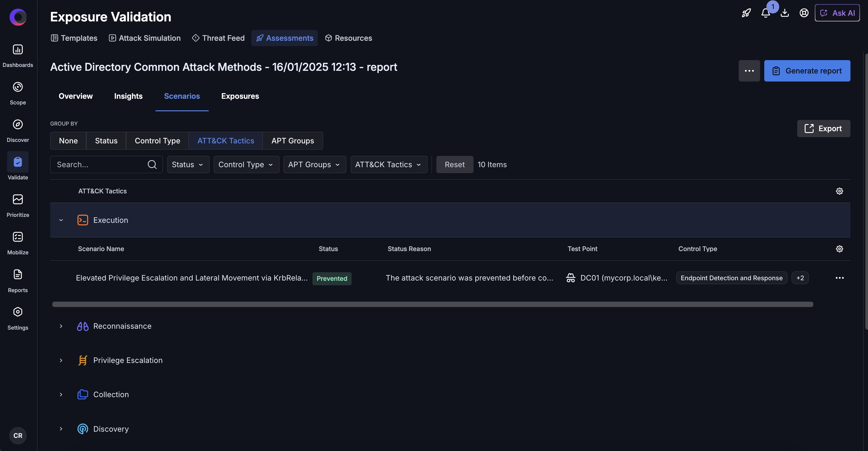Collapse the Execution tactic group

tap(61, 220)
